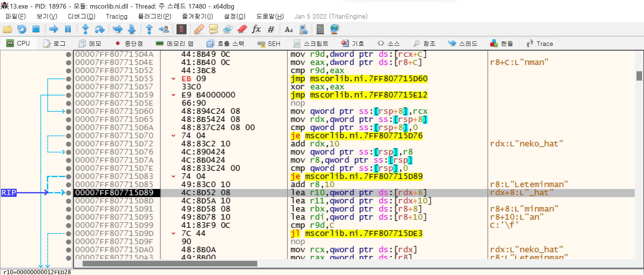
Task: Switch to the SEH tab
Action: coord(269,44)
